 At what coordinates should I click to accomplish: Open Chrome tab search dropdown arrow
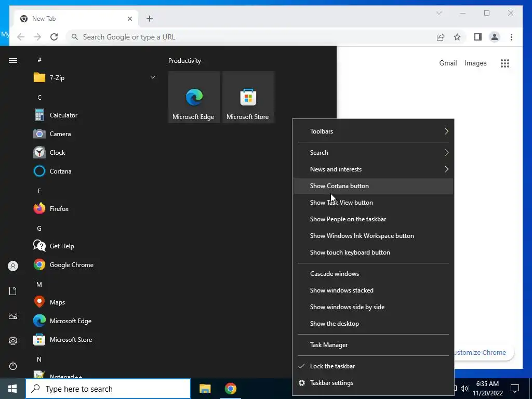[x=438, y=13]
